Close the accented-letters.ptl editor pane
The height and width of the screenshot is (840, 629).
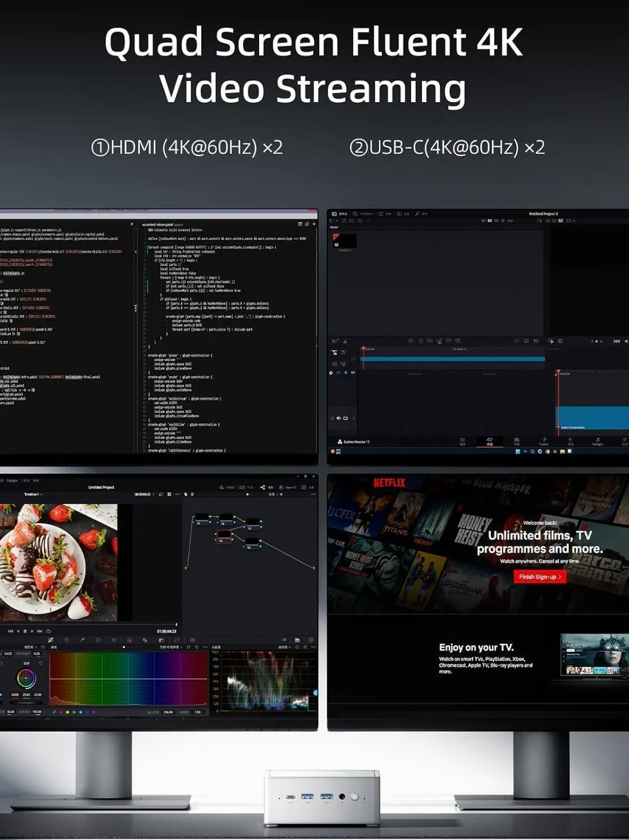(314, 224)
